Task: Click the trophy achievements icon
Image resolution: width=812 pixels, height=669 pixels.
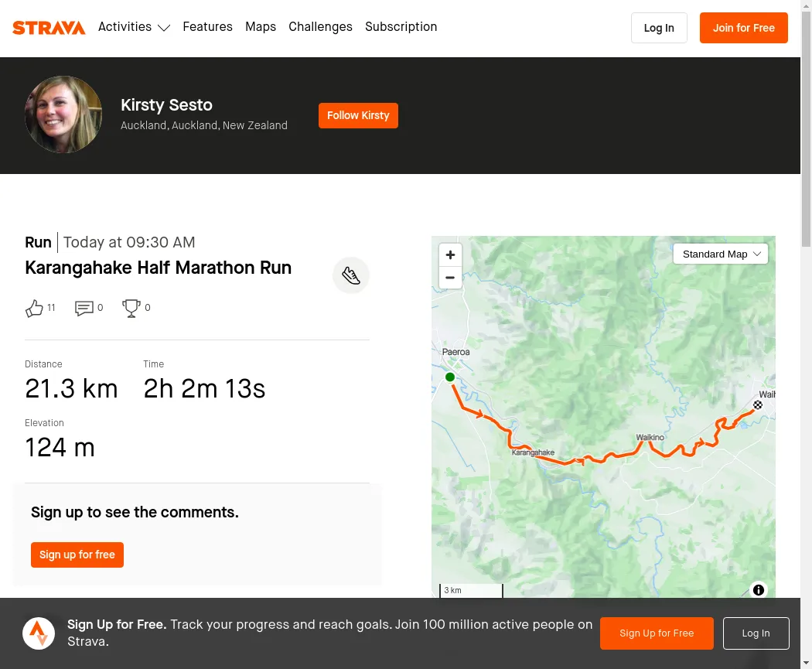Action: tap(131, 308)
